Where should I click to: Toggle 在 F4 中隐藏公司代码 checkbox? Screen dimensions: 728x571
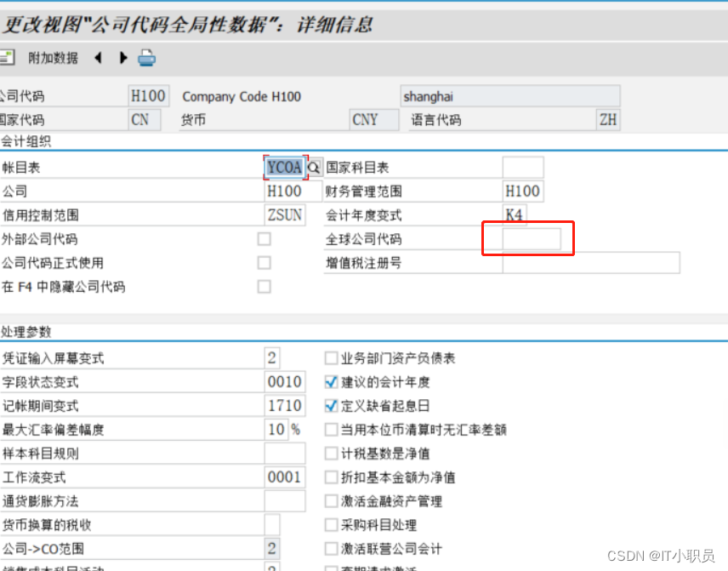264,286
